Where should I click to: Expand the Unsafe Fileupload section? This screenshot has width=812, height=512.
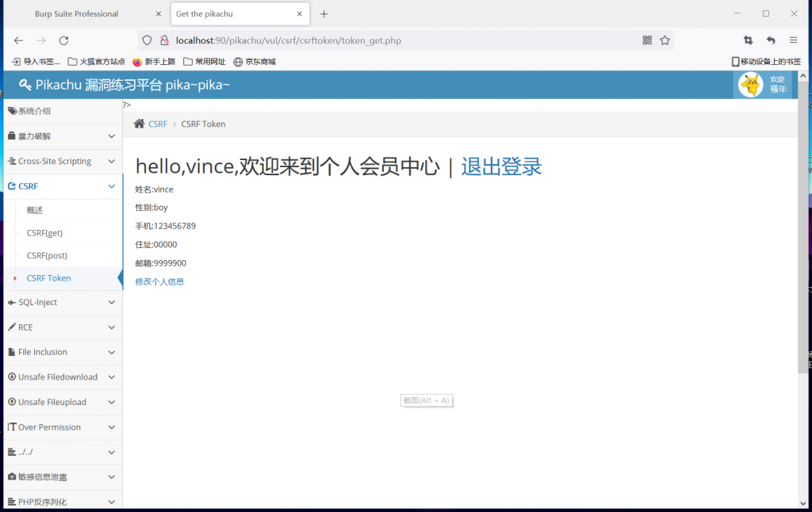pos(61,402)
